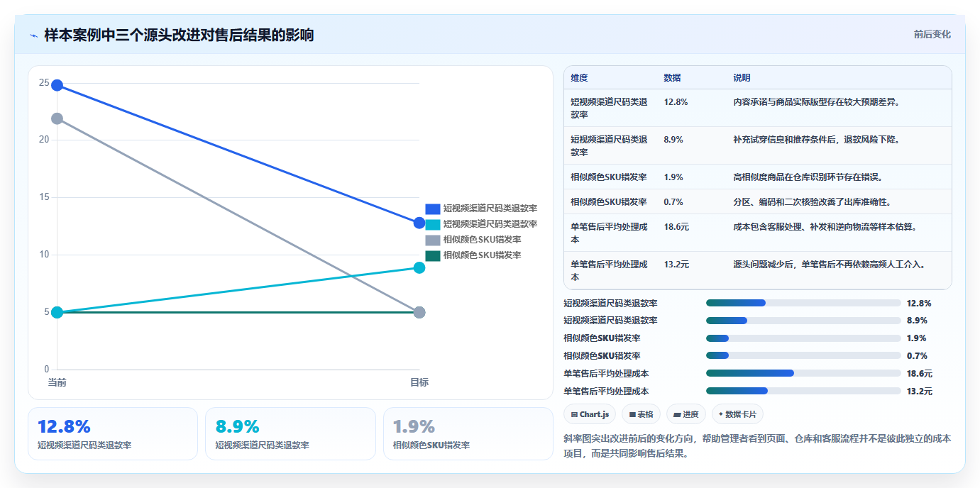980x488 pixels.
Task: Click the blue data point near 25 at 当前
Action: pyautogui.click(x=57, y=86)
